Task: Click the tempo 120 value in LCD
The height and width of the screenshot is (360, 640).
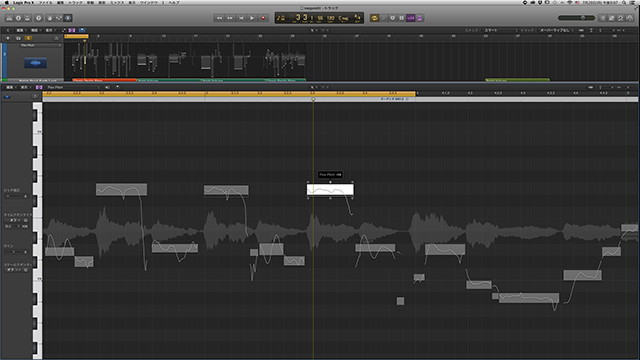Action: pos(331,18)
